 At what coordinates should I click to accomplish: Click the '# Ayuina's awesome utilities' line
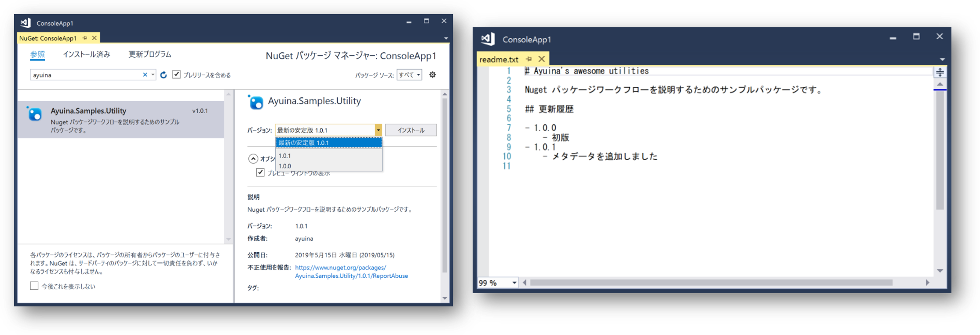(x=587, y=71)
